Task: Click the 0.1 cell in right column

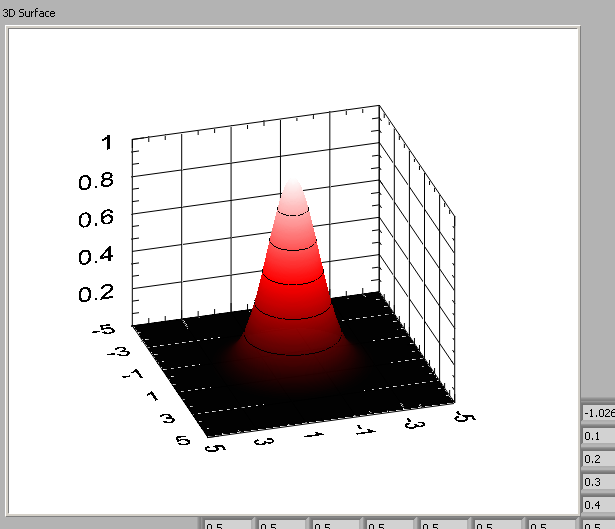Action: coord(598,436)
